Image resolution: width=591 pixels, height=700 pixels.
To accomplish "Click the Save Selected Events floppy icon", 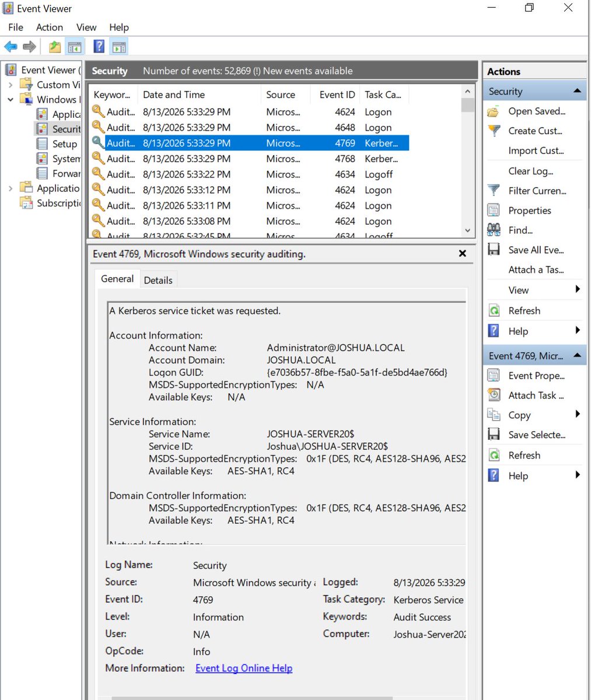I will pyautogui.click(x=494, y=435).
